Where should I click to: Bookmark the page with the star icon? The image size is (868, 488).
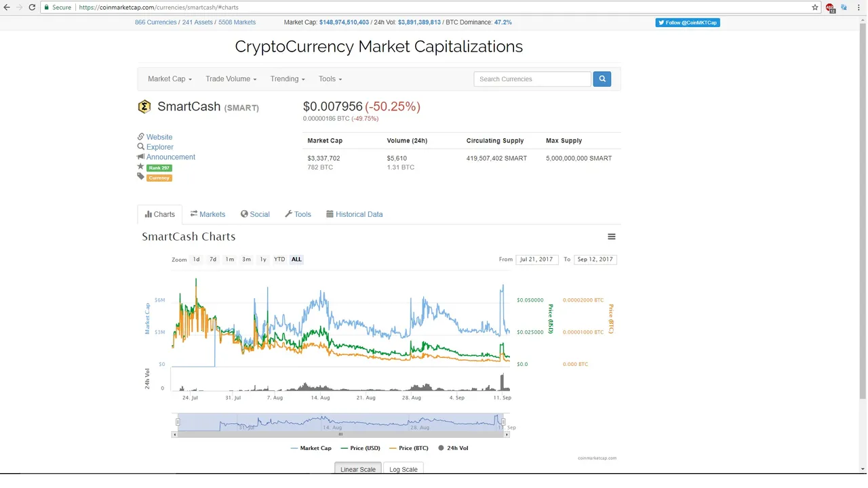point(815,7)
